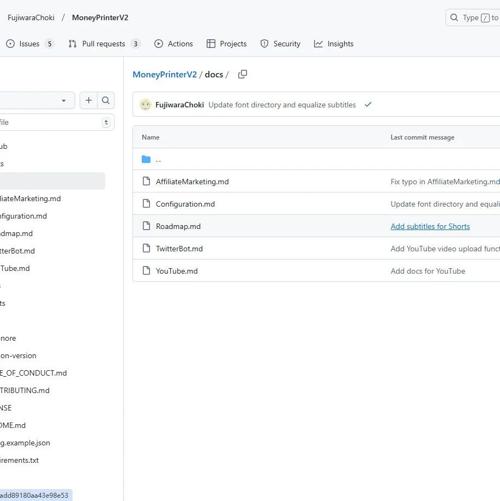Screen dimensions: 500x501
Task: Switch to the Actions tab
Action: tap(174, 44)
